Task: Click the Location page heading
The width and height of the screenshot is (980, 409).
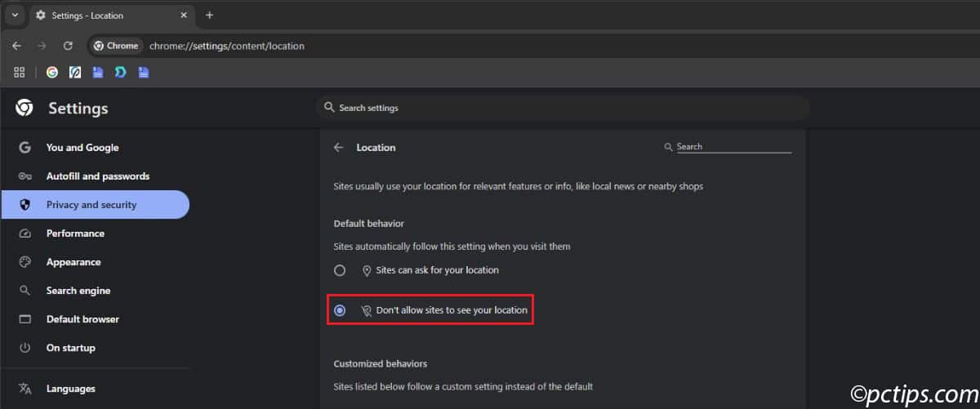Action: click(376, 148)
